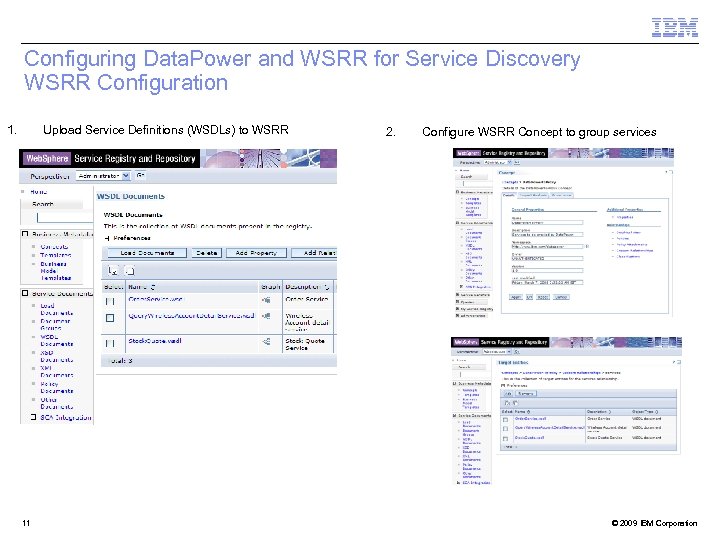Image resolution: width=720 pixels, height=540 pixels.
Task: Tick the StockQuote.wsdl checkbox in WSDL Documents
Action: click(110, 343)
